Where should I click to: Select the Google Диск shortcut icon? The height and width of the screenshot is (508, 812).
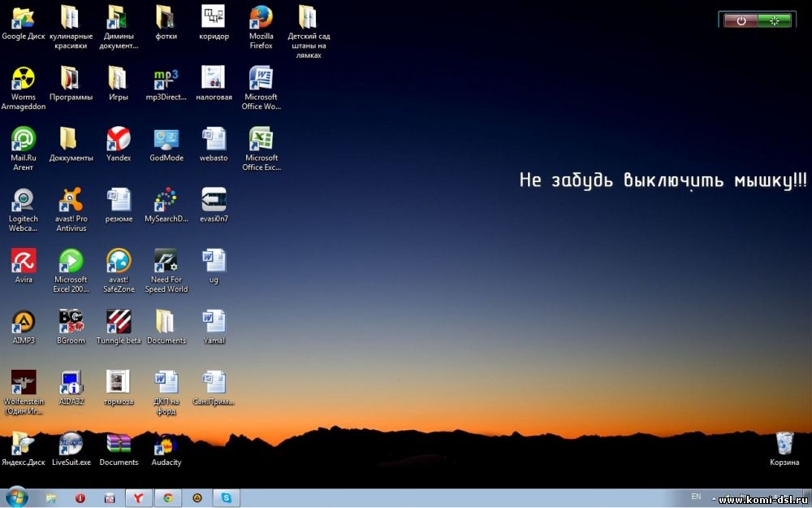coord(24,18)
